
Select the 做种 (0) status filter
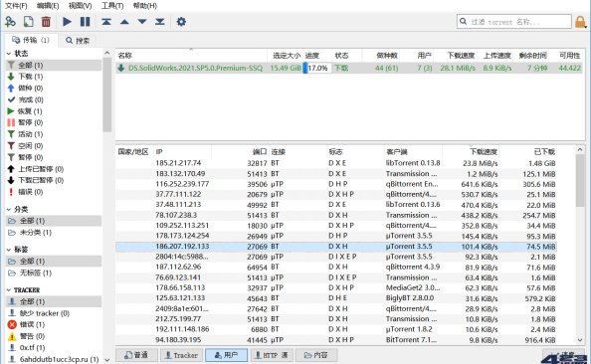pos(54,89)
